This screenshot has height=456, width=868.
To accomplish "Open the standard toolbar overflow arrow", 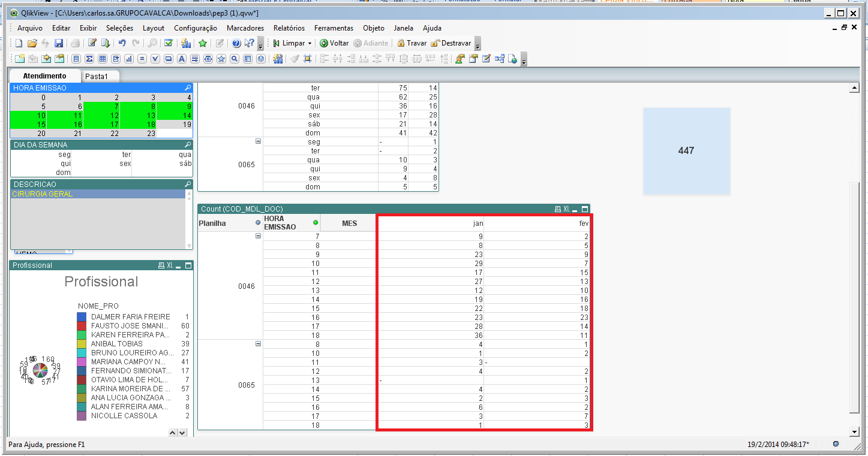I will [260, 44].
